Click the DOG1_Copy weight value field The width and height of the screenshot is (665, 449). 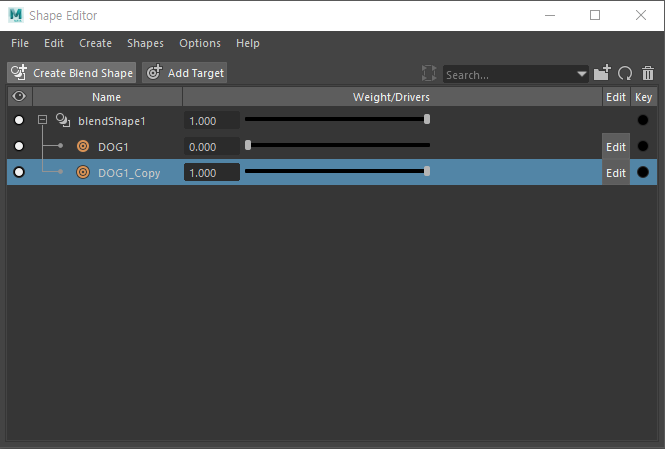tap(212, 173)
